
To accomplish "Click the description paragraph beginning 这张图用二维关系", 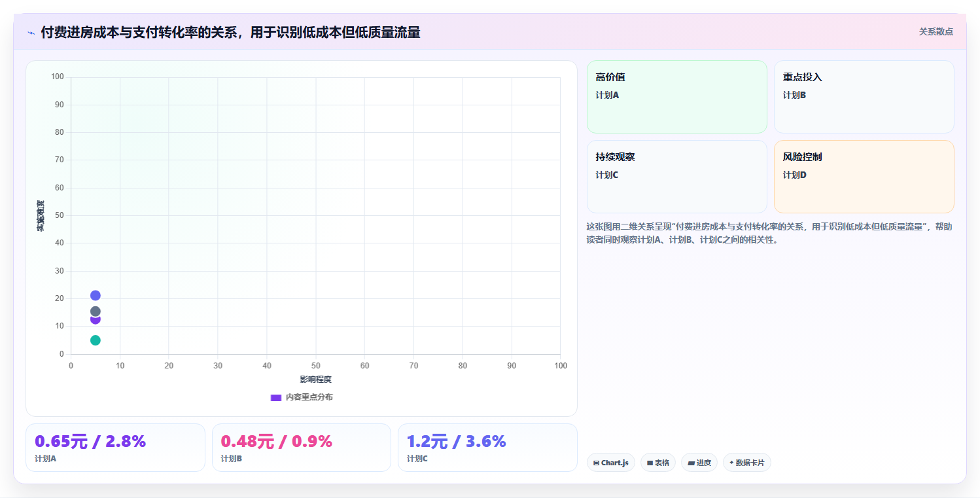I will point(769,233).
